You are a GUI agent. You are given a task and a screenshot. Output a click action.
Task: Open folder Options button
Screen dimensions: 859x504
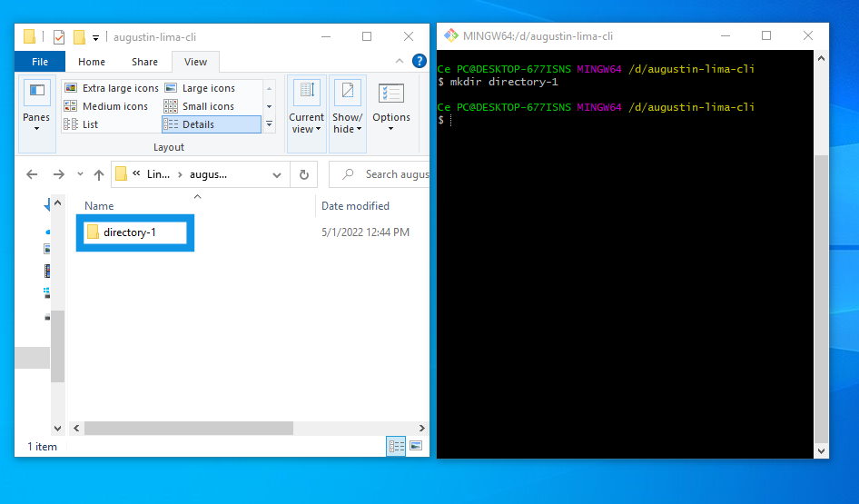coord(391,108)
